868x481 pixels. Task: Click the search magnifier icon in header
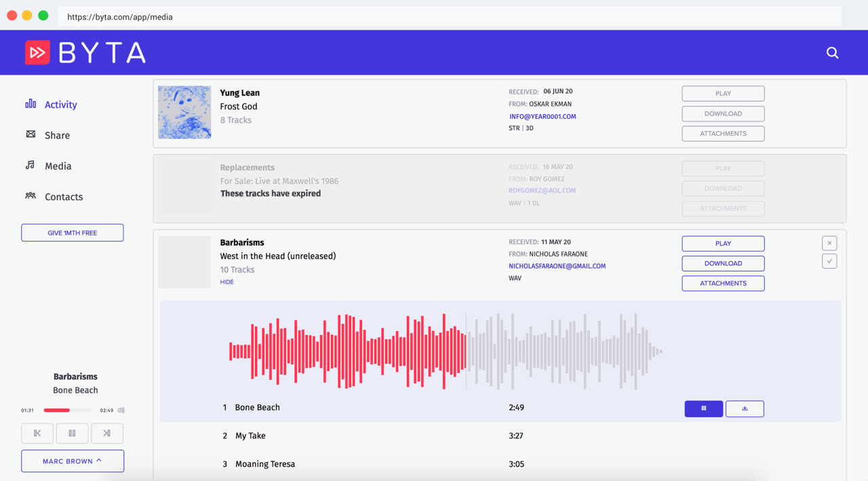pyautogui.click(x=832, y=53)
